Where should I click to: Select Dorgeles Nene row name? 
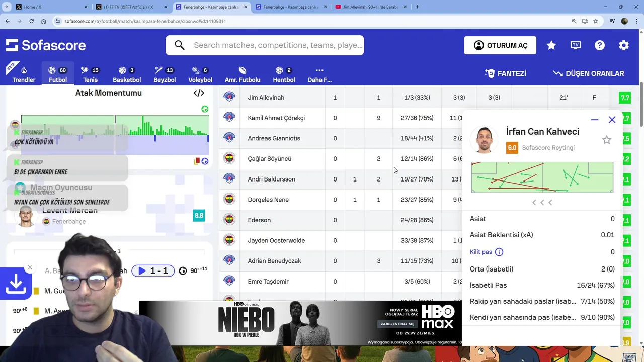pos(268,200)
